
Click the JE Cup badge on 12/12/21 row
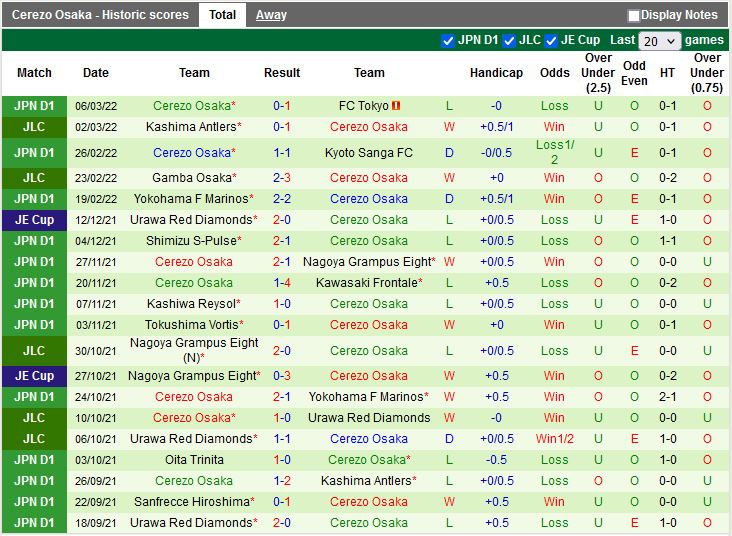pyautogui.click(x=35, y=220)
